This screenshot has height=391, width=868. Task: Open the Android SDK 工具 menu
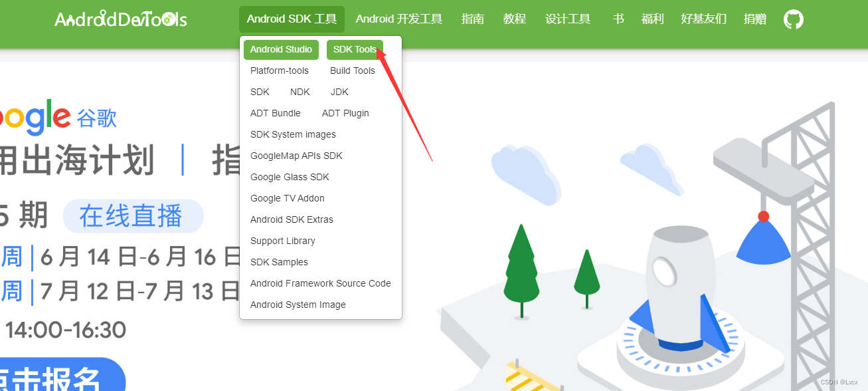pyautogui.click(x=292, y=19)
